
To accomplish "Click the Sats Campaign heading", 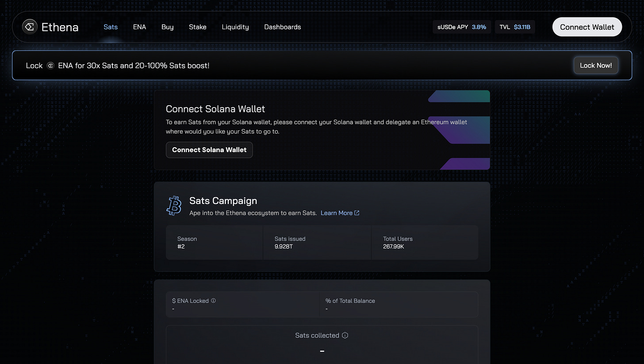I will click(223, 201).
